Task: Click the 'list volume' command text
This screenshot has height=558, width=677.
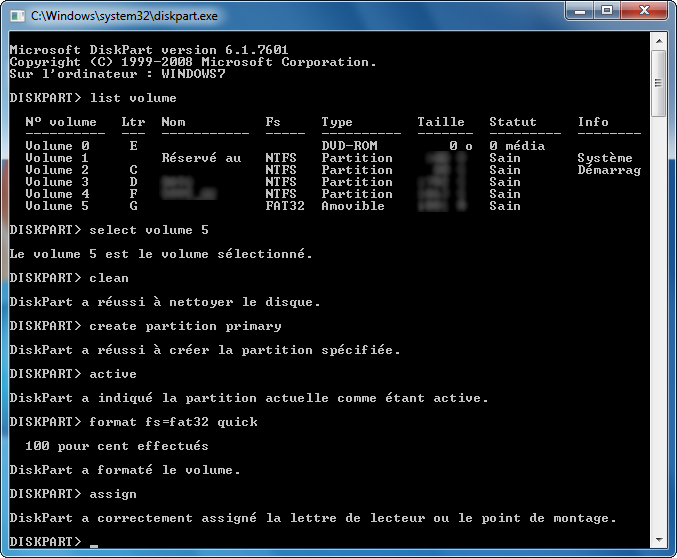Action: pos(133,98)
